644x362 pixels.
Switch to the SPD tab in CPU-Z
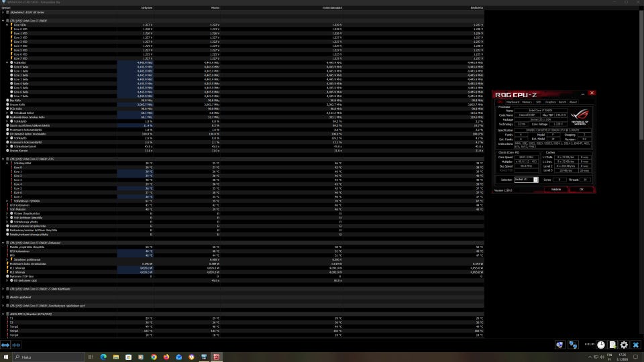tap(539, 102)
